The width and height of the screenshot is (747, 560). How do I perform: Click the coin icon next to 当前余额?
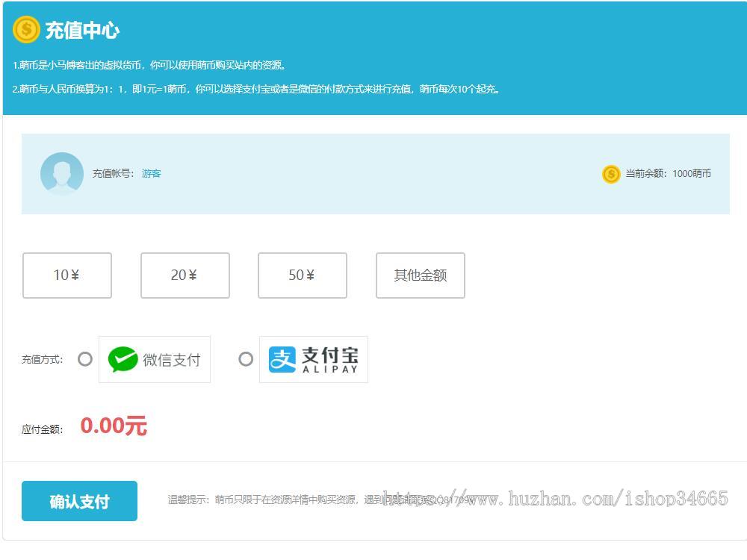611,174
